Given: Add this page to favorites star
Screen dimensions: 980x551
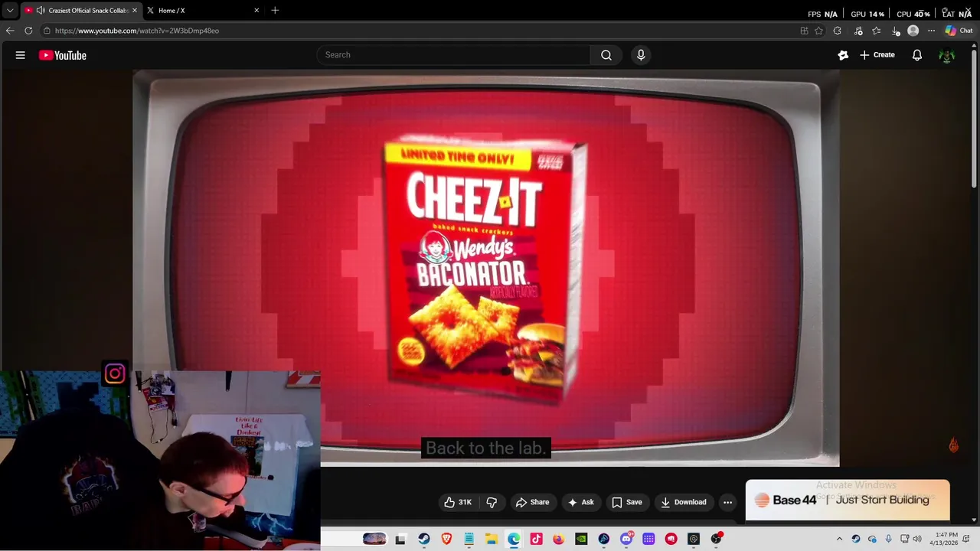Looking at the screenshot, I should coord(818,31).
